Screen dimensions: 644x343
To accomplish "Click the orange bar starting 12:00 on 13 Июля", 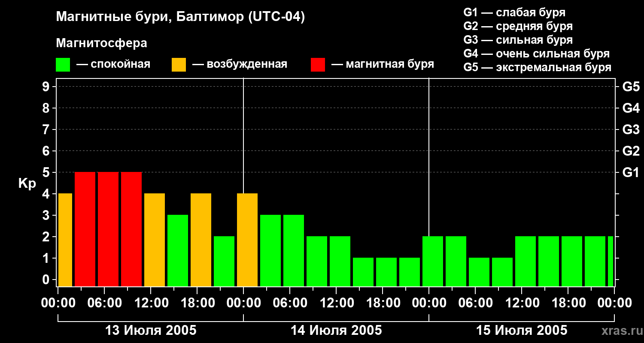I will (x=155, y=240).
